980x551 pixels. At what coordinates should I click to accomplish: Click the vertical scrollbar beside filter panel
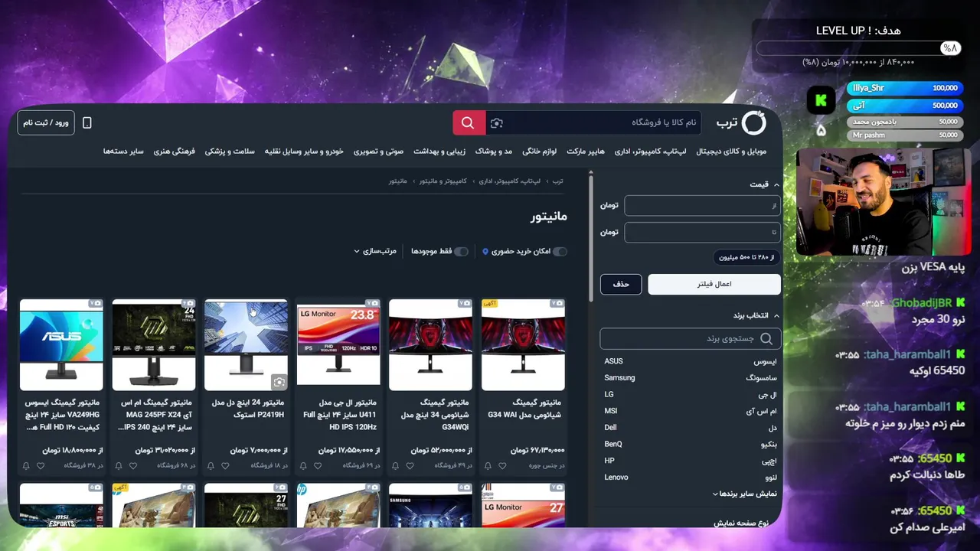[590, 237]
